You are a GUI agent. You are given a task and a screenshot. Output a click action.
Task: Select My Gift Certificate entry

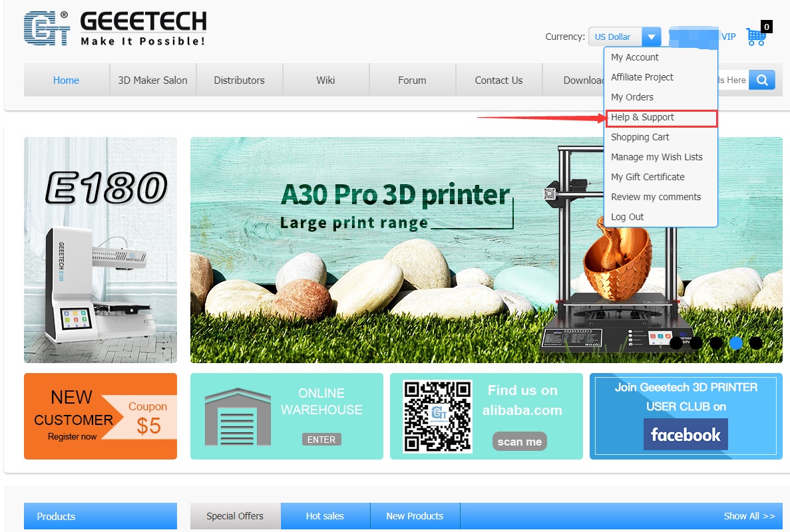tap(648, 177)
